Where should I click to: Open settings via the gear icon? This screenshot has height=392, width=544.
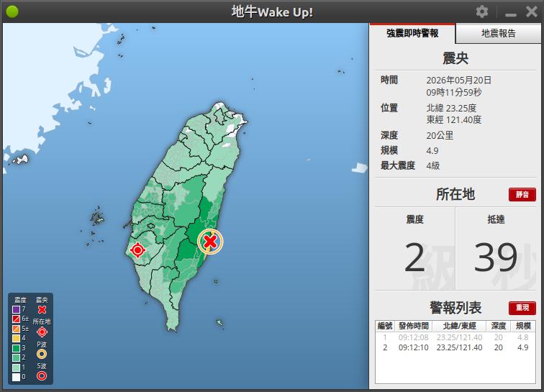(482, 12)
